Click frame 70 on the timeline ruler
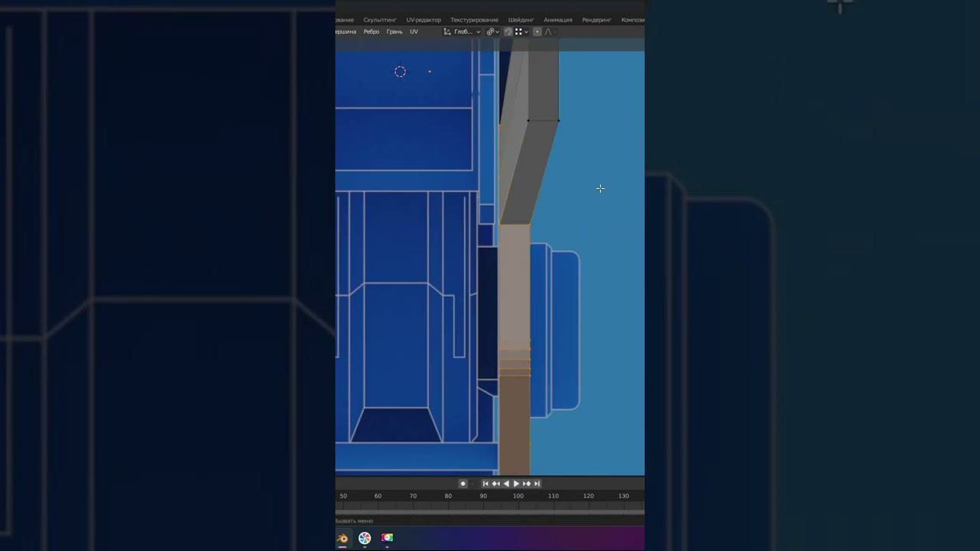Screen dimensions: 980x551 (x=413, y=496)
